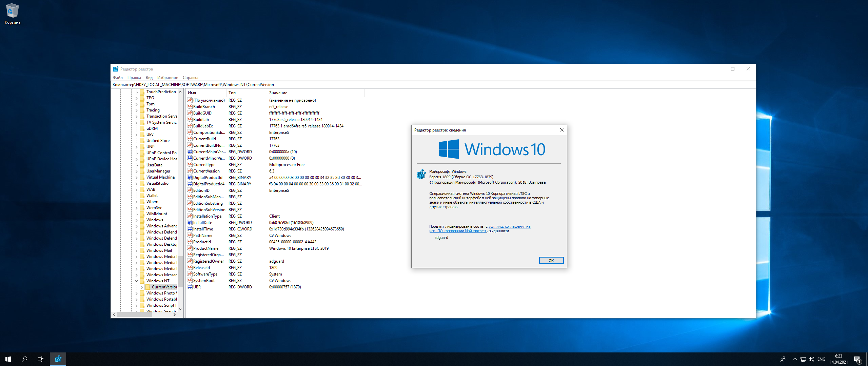Expand the Windows Mail tree node
This screenshot has height=366, width=868.
tap(137, 250)
